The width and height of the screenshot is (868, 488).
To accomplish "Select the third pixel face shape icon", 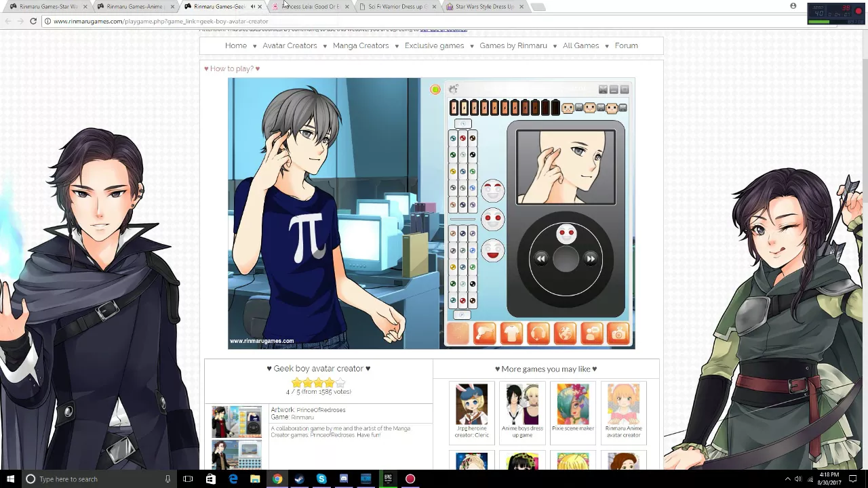I will [612, 108].
